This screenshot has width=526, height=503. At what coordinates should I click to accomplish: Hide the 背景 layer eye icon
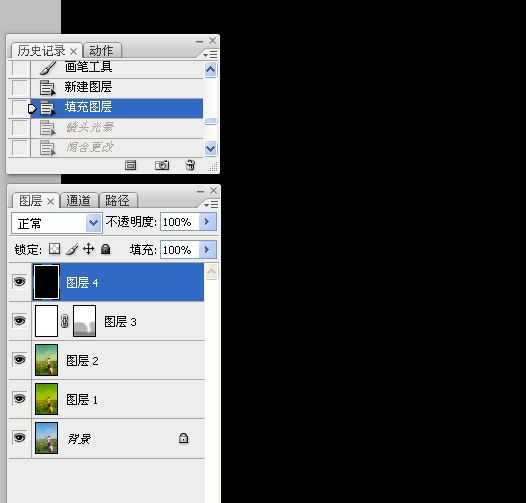pos(19,438)
